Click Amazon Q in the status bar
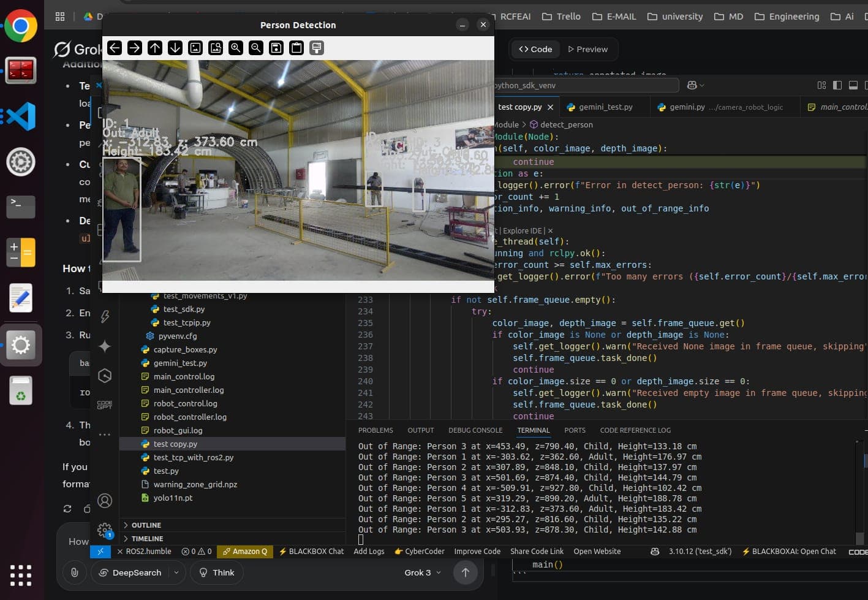The image size is (868, 600). 245,552
